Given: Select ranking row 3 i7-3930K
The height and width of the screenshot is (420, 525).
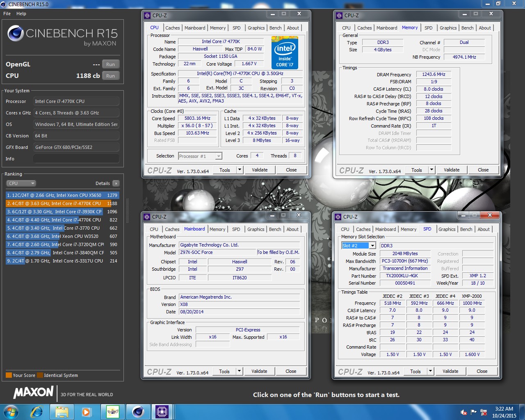Looking at the screenshot, I should 62,212.
